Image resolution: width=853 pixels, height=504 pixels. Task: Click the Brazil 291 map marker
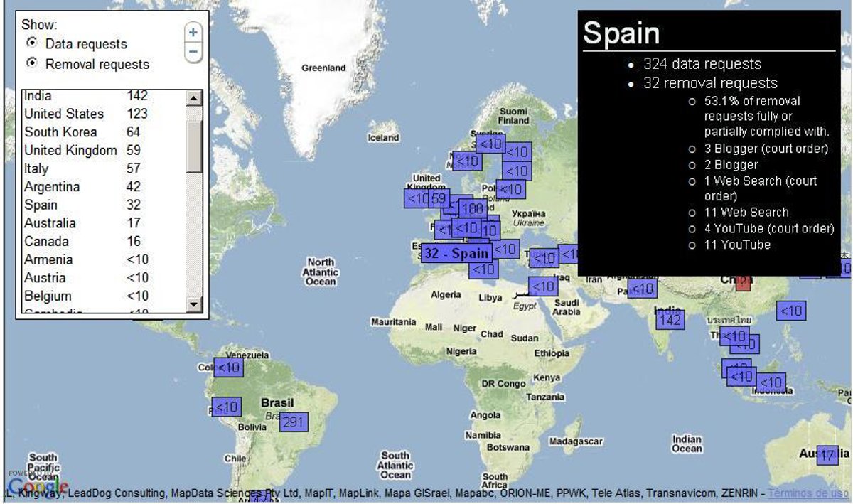(x=293, y=423)
